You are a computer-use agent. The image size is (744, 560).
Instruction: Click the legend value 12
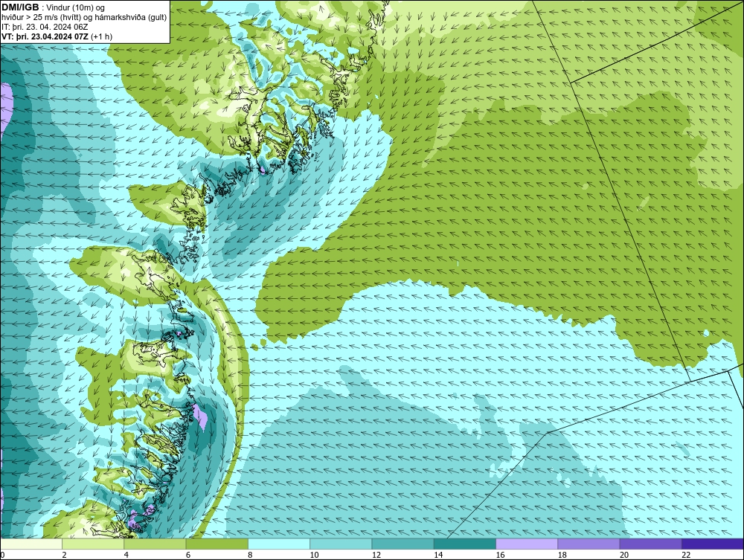(376, 555)
